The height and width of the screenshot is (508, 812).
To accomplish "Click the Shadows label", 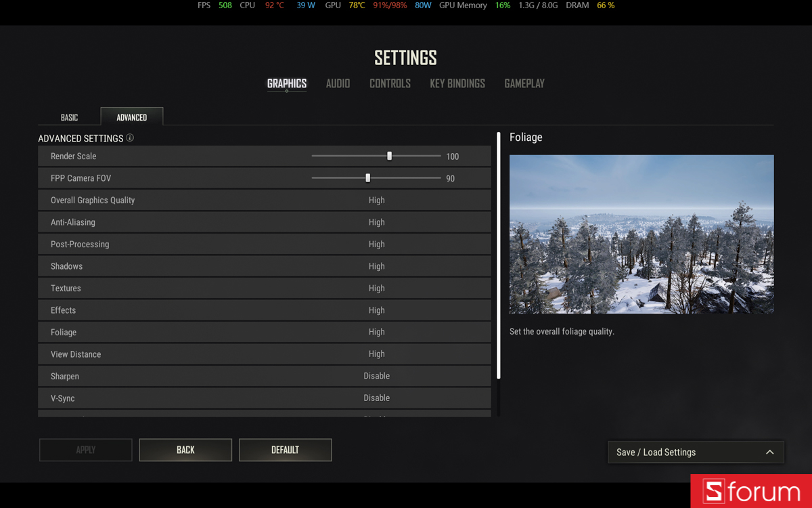I will click(66, 266).
